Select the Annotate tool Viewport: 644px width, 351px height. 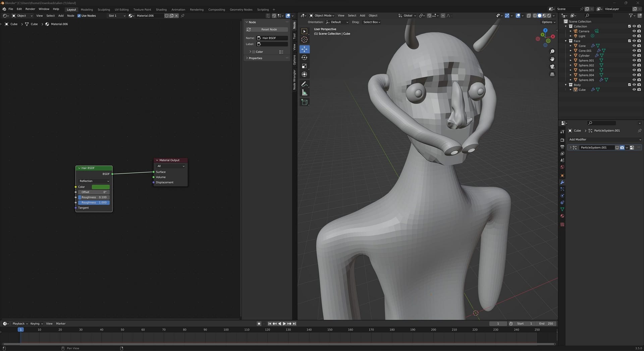(304, 84)
